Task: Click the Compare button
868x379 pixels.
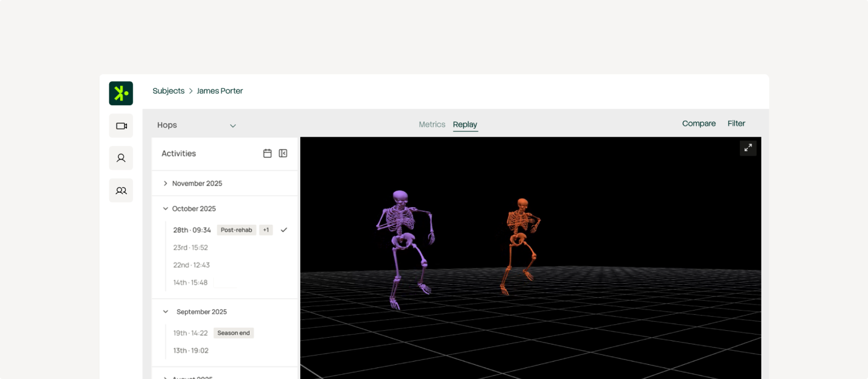Action: (699, 123)
